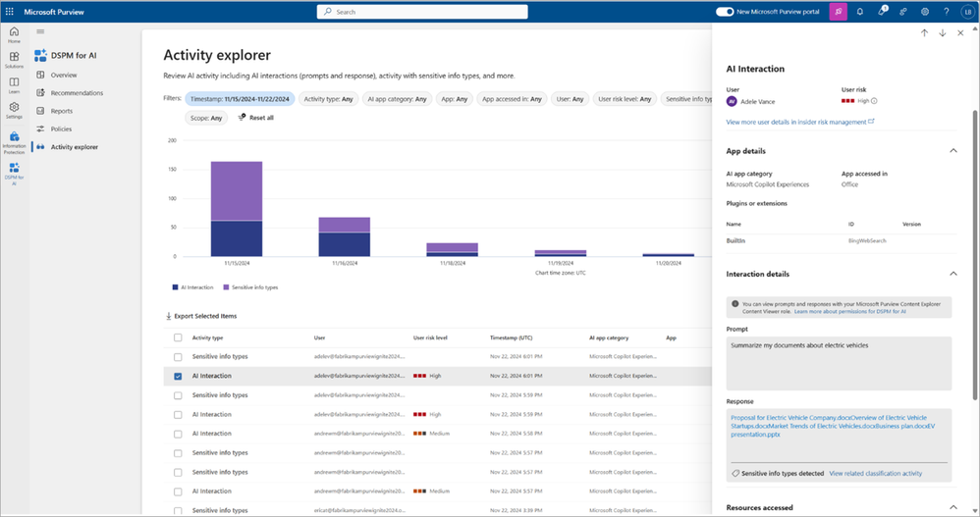Click the Search box in header
Screen dimensions: 980x517
422,11
